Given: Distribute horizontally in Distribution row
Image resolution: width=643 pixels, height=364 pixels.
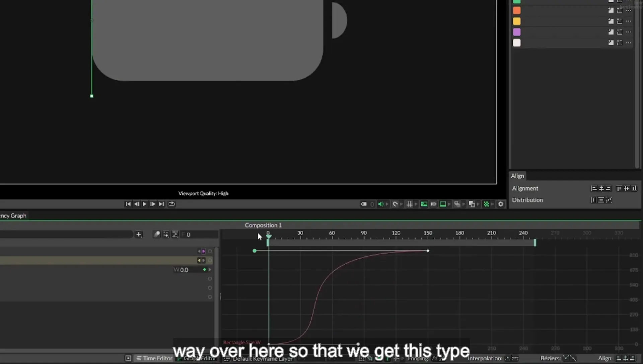Looking at the screenshot, I should pos(593,200).
